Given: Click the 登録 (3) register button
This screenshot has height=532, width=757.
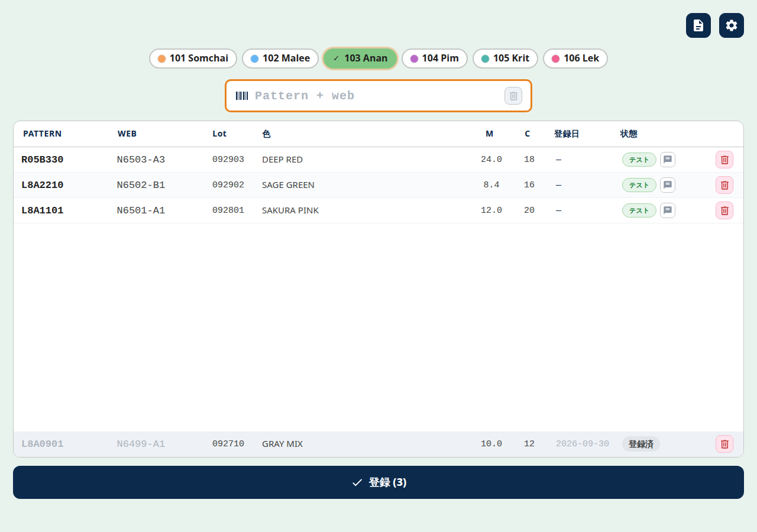Looking at the screenshot, I should (378, 482).
